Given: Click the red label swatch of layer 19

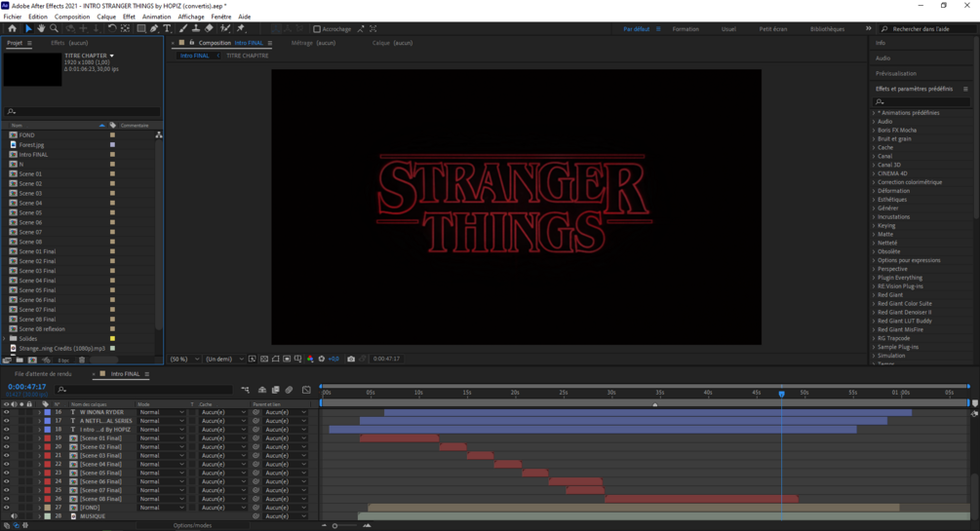Looking at the screenshot, I should click(48, 438).
